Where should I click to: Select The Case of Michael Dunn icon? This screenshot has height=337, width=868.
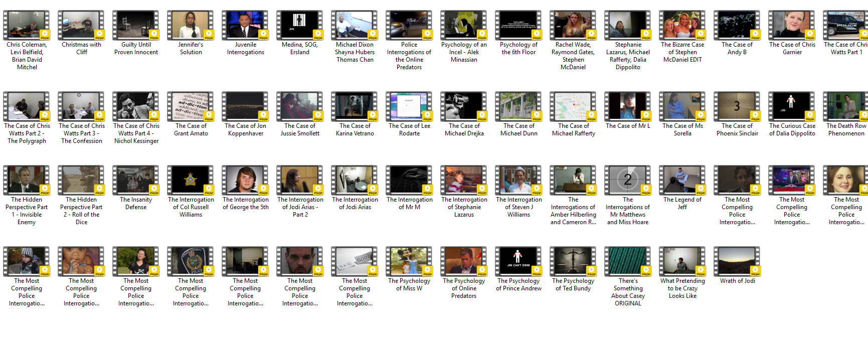(518, 106)
